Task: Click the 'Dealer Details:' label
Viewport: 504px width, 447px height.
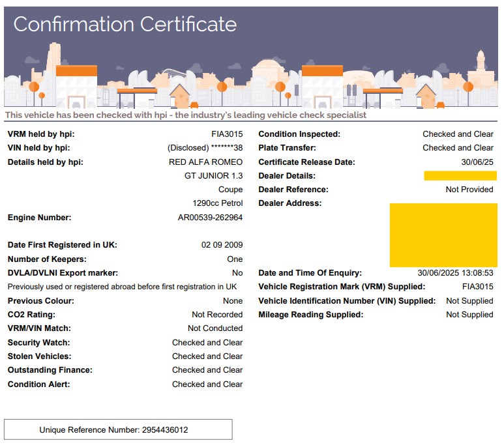Action: click(x=287, y=176)
